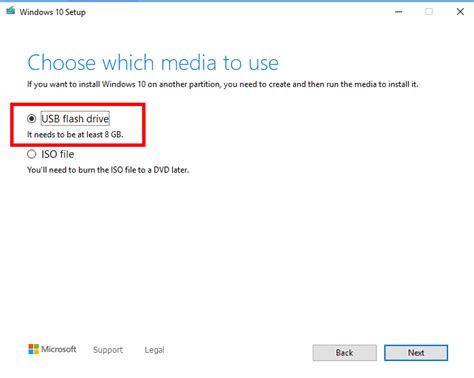474x378 pixels.
Task: Go back with the Back button
Action: tap(345, 353)
